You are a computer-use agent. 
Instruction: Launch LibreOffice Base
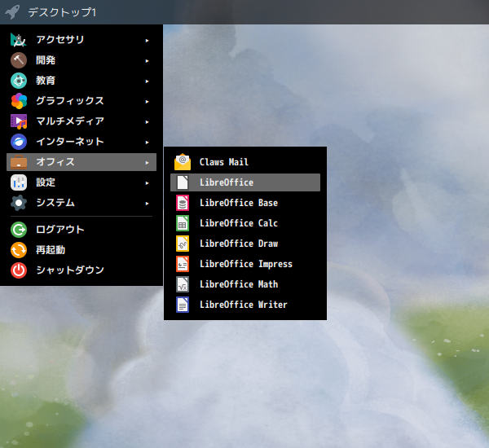tap(245, 203)
